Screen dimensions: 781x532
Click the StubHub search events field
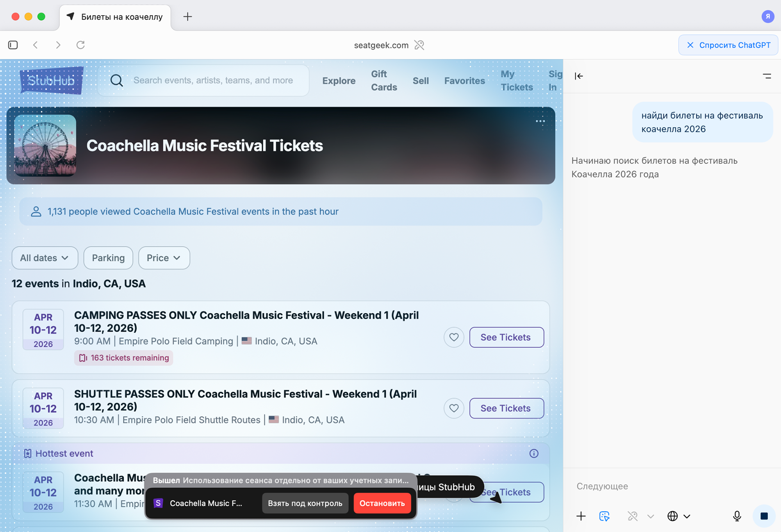[213, 80]
